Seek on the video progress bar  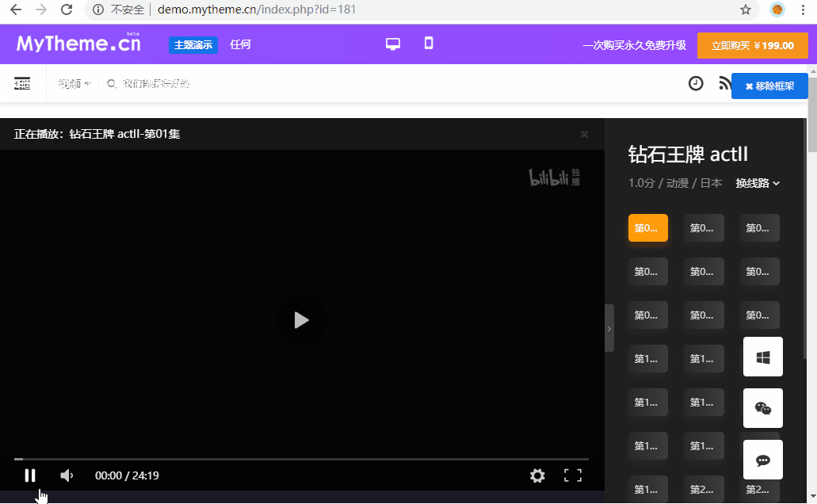tap(301, 459)
